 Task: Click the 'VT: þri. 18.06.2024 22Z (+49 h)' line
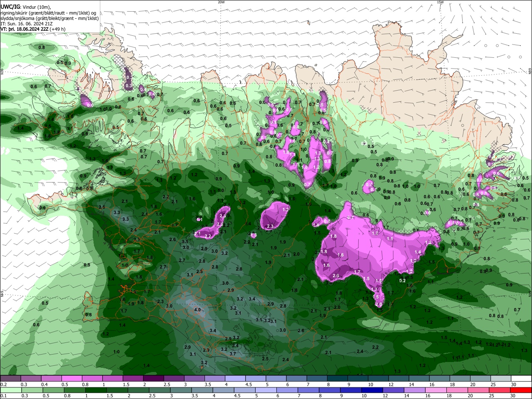pyautogui.click(x=33, y=29)
